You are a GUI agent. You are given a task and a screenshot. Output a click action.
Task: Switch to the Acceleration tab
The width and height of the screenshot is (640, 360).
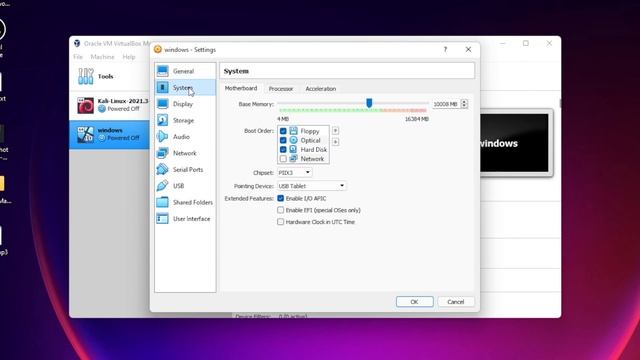point(321,89)
